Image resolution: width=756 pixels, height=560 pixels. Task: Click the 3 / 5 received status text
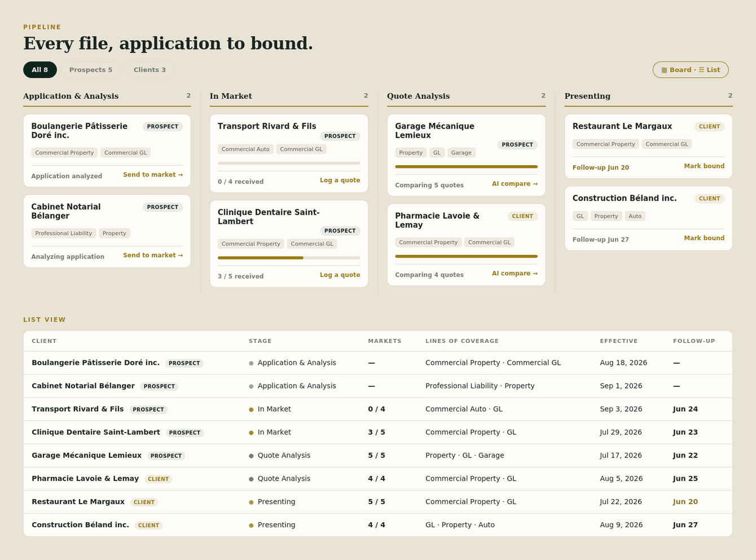[241, 277]
